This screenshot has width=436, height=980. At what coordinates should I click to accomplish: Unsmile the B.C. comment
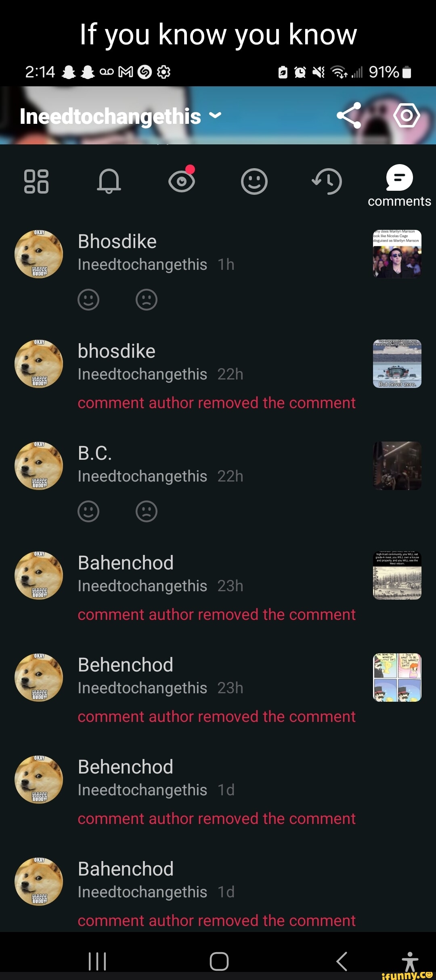pyautogui.click(x=147, y=511)
